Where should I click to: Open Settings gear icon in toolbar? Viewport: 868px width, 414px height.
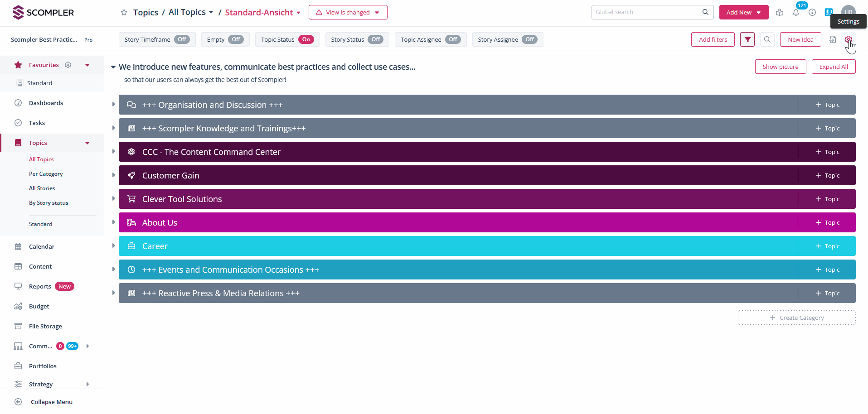[x=848, y=39]
